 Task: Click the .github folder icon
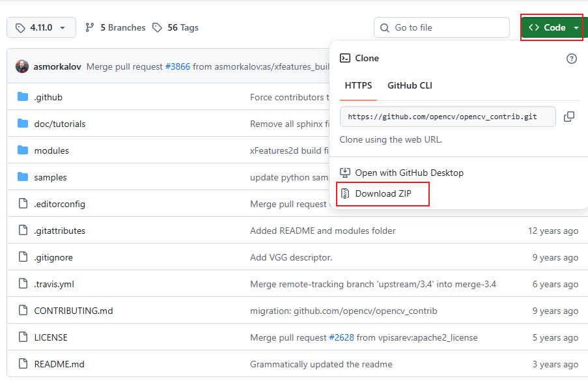(x=23, y=96)
